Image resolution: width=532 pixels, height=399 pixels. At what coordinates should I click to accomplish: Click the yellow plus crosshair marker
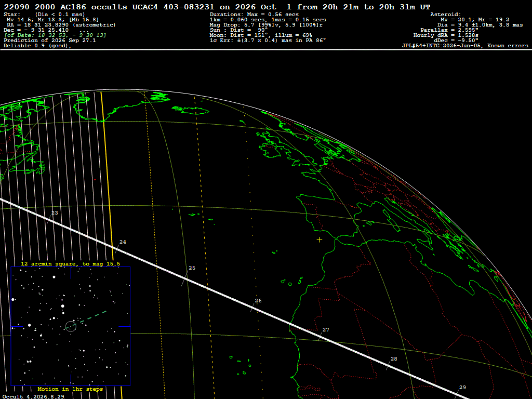[320, 240]
